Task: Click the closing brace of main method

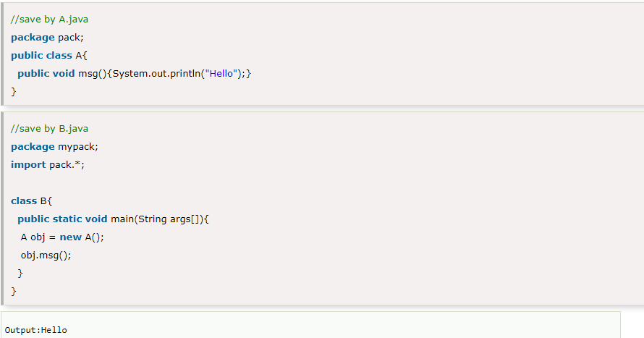Action: point(20,273)
